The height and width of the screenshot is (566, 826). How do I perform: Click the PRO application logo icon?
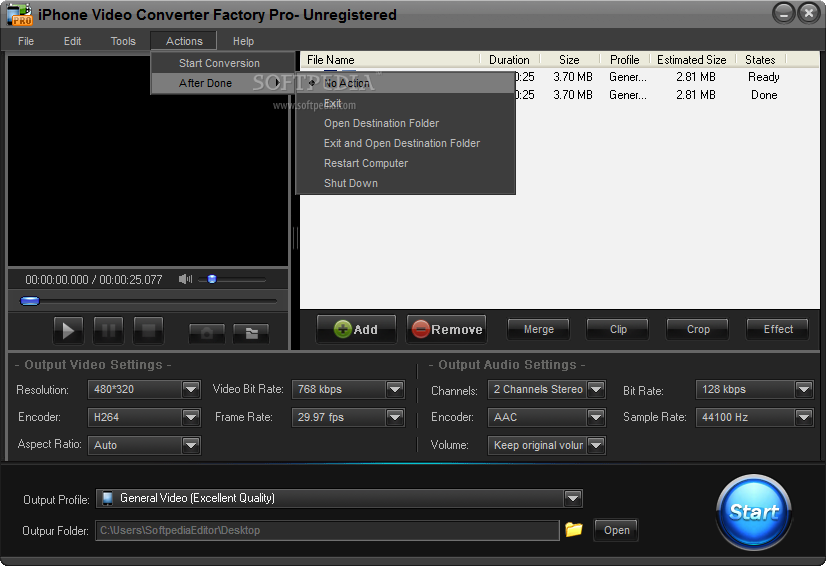pyautogui.click(x=19, y=14)
